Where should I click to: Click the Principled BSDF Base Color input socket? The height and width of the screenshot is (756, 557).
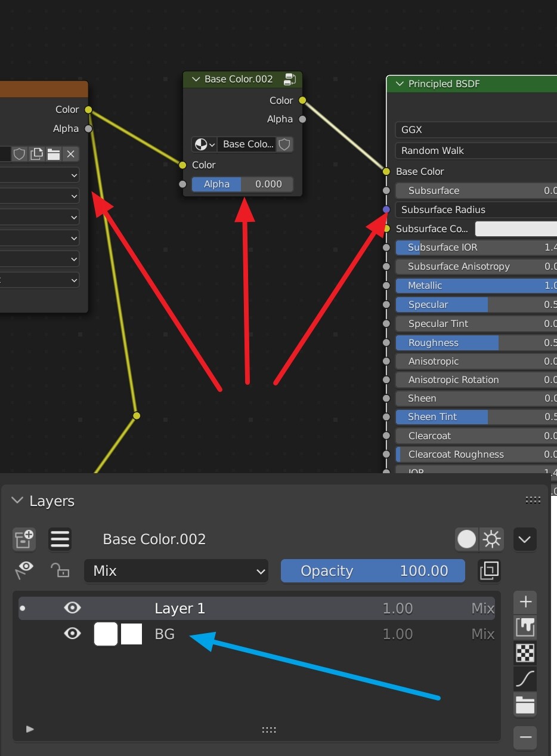(386, 171)
